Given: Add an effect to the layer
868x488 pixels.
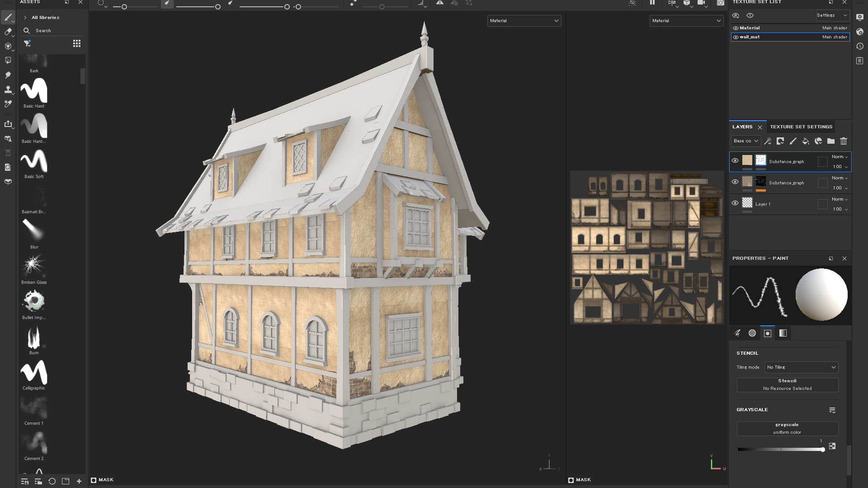Looking at the screenshot, I should [768, 141].
